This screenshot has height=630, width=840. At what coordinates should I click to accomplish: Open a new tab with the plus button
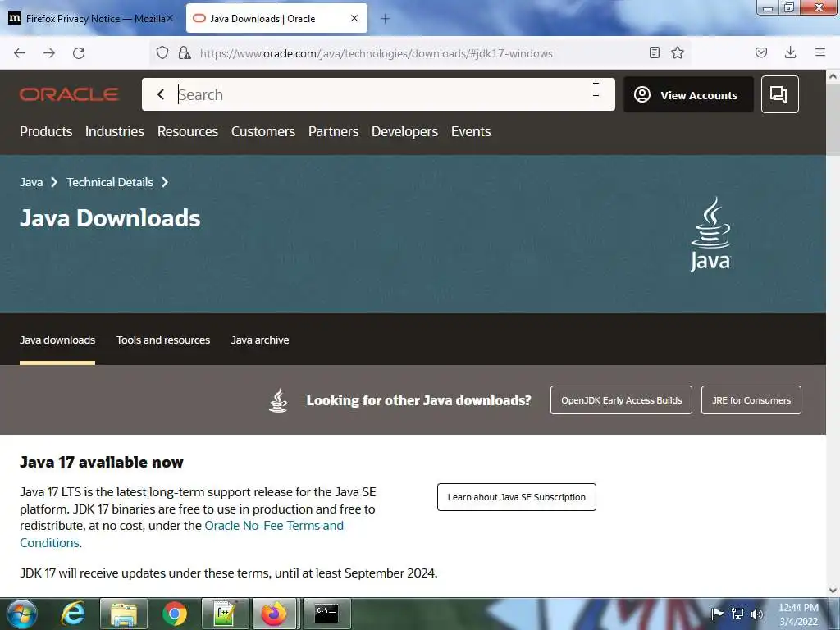[x=386, y=19]
